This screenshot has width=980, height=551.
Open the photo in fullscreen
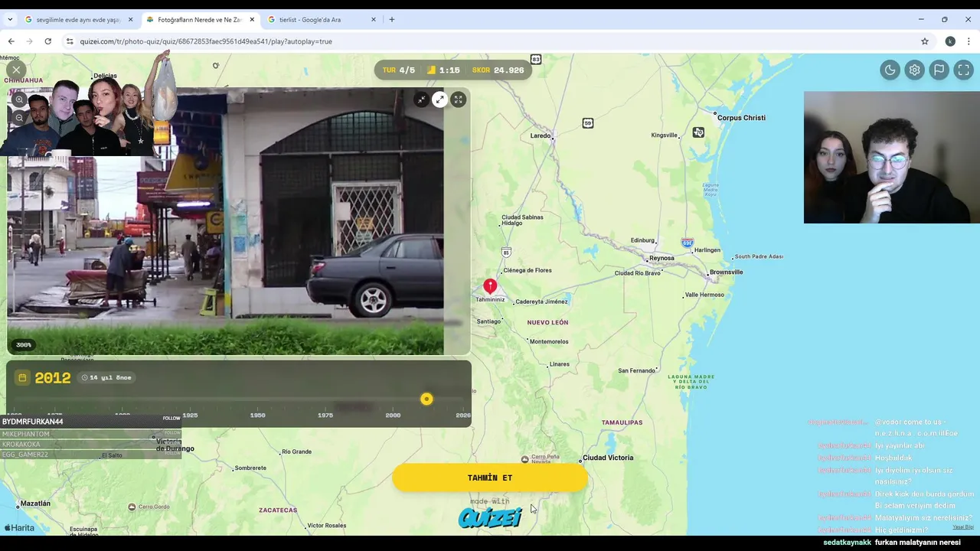tap(458, 99)
